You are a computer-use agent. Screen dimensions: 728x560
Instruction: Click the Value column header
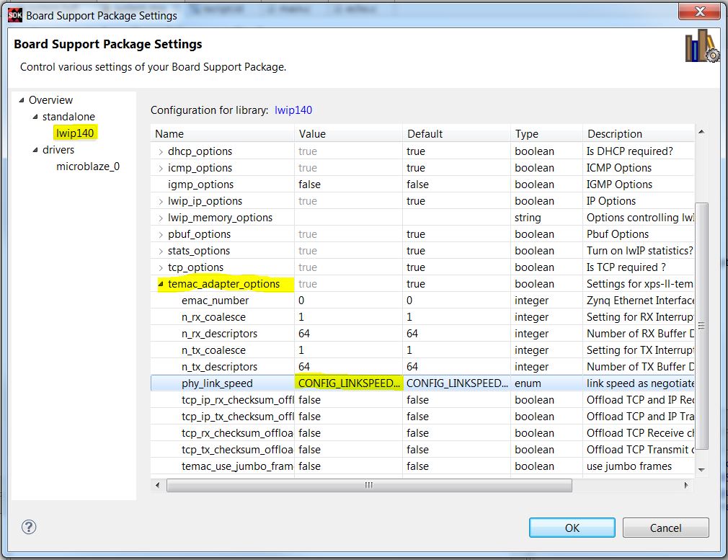[x=349, y=134]
